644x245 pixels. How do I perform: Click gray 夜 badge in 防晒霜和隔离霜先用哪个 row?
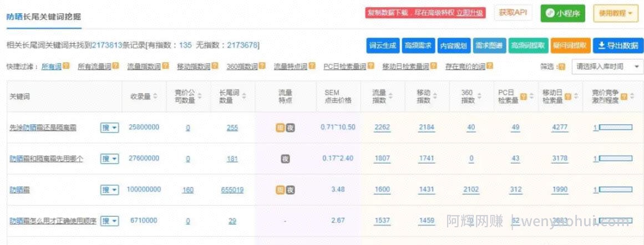click(x=285, y=159)
